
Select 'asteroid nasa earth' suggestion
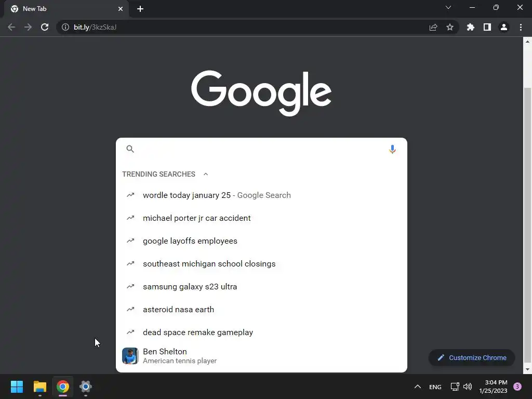[261, 310]
